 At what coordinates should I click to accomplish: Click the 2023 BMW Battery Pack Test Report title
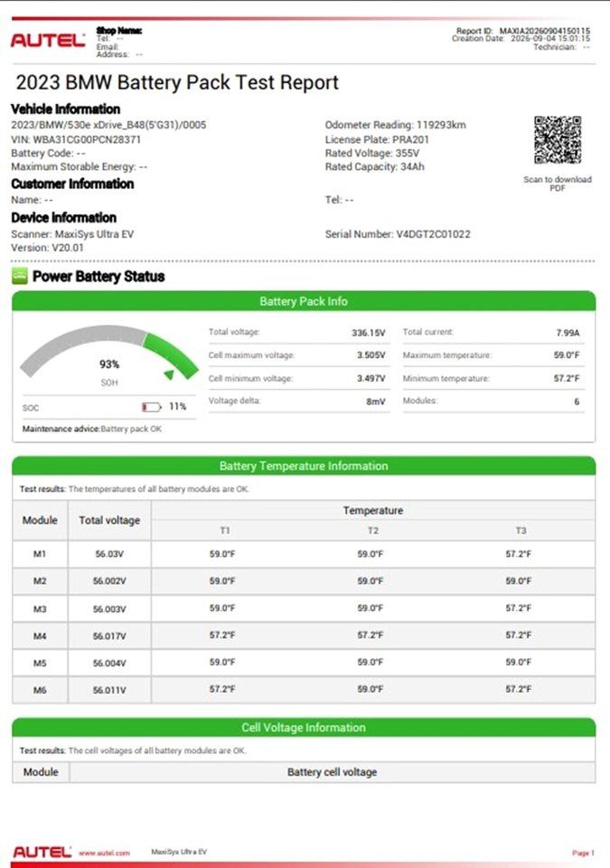click(x=177, y=82)
